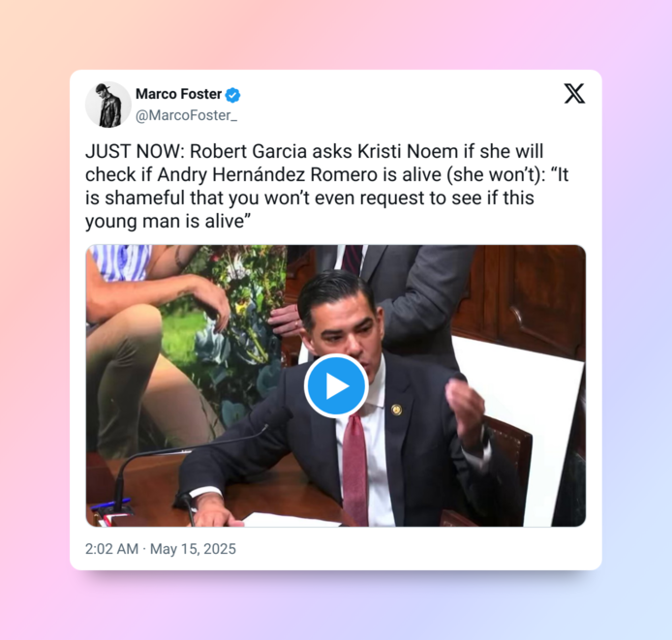This screenshot has height=640, width=672.
Task: Click the gold lapel pin
Action: (x=396, y=410)
